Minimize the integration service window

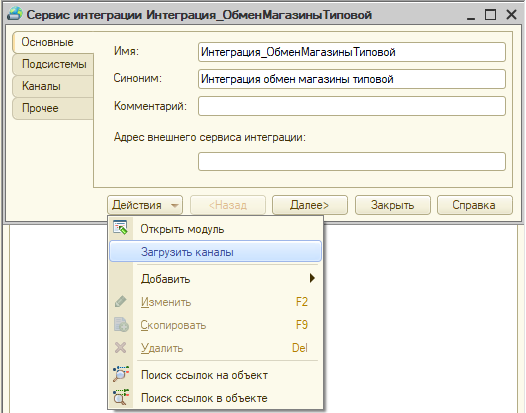click(471, 15)
